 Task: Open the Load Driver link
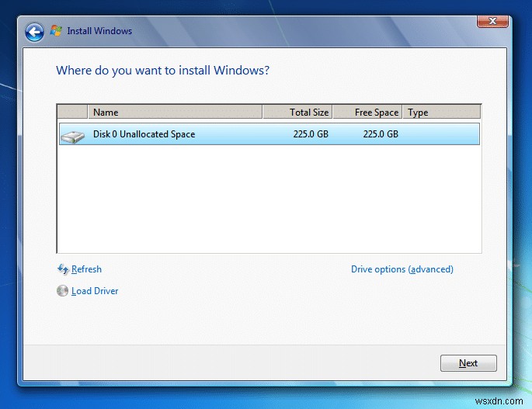[x=95, y=291]
